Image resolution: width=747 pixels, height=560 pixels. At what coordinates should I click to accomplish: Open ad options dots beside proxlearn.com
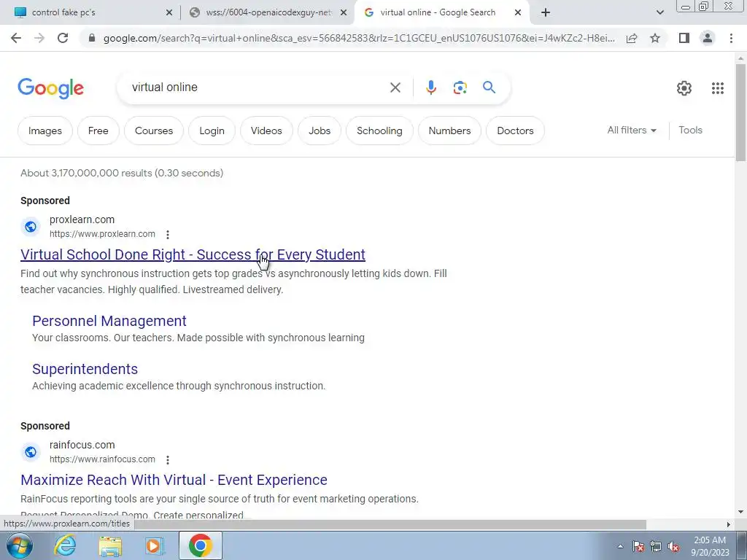168,234
